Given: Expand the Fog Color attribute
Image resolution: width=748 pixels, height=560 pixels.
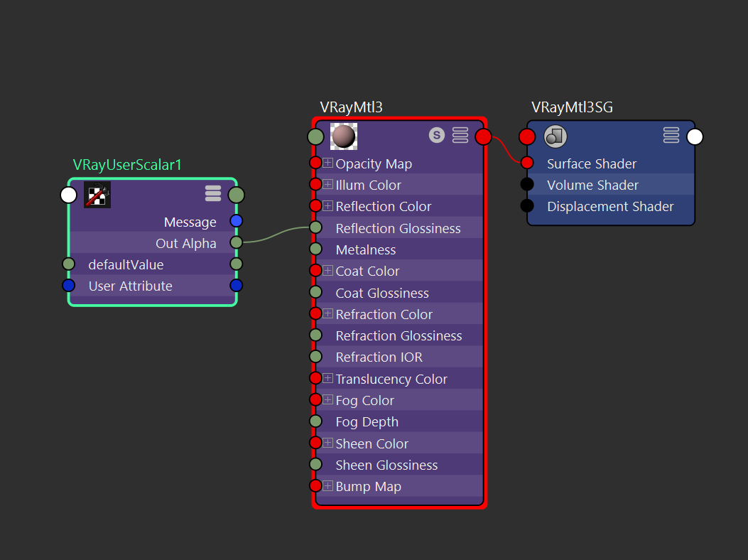Looking at the screenshot, I should click(327, 399).
